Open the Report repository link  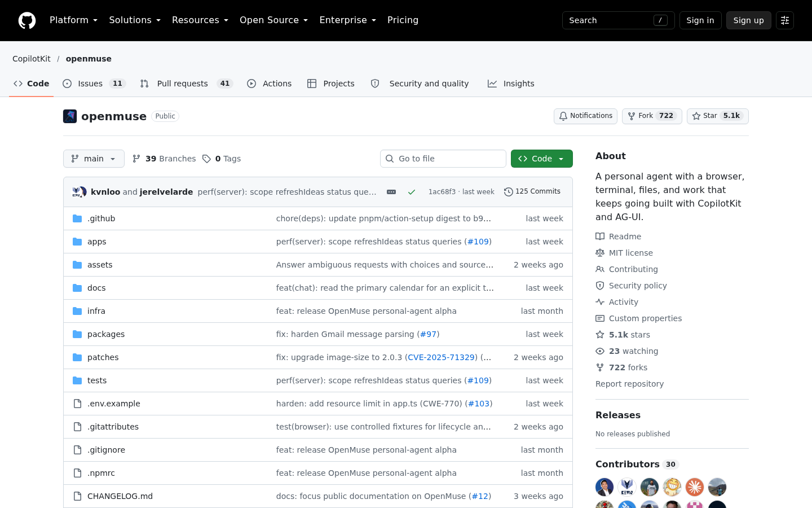pyautogui.click(x=629, y=384)
